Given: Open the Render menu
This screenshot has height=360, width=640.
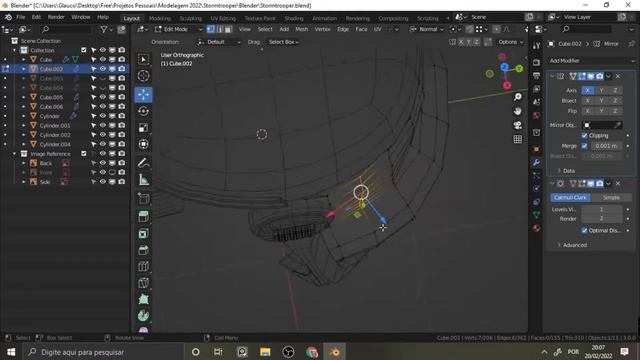Looking at the screenshot, I should pyautogui.click(x=56, y=17).
